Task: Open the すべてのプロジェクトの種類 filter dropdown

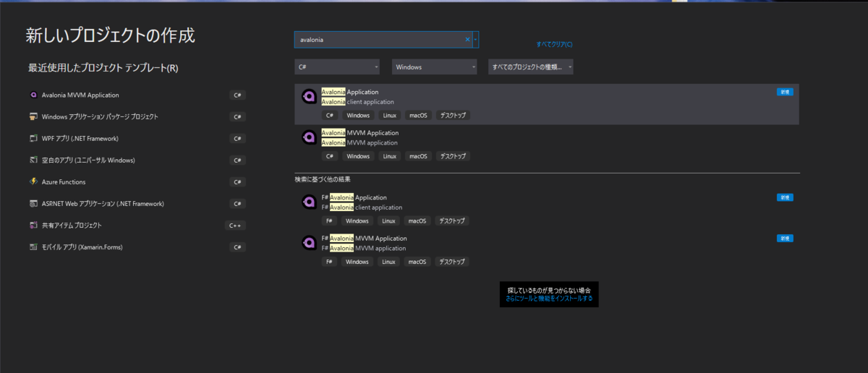Action: click(531, 67)
